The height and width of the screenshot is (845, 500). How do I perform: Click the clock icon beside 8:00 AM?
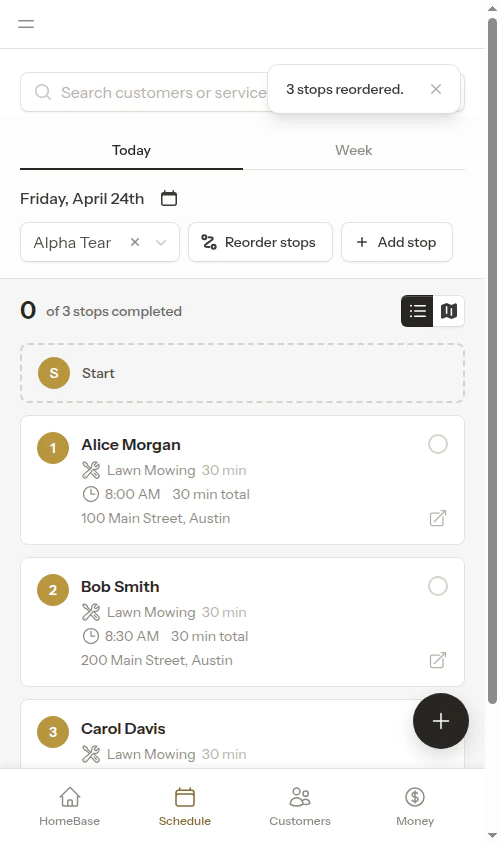click(91, 494)
